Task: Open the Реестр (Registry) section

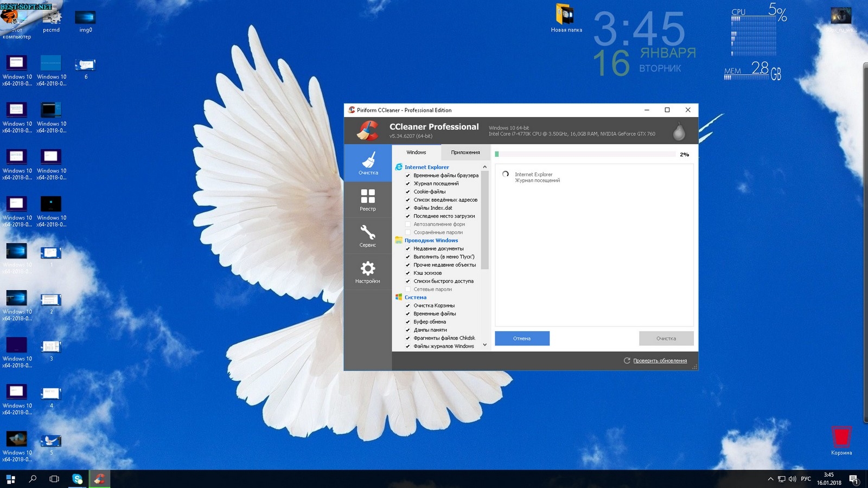Action: (368, 200)
